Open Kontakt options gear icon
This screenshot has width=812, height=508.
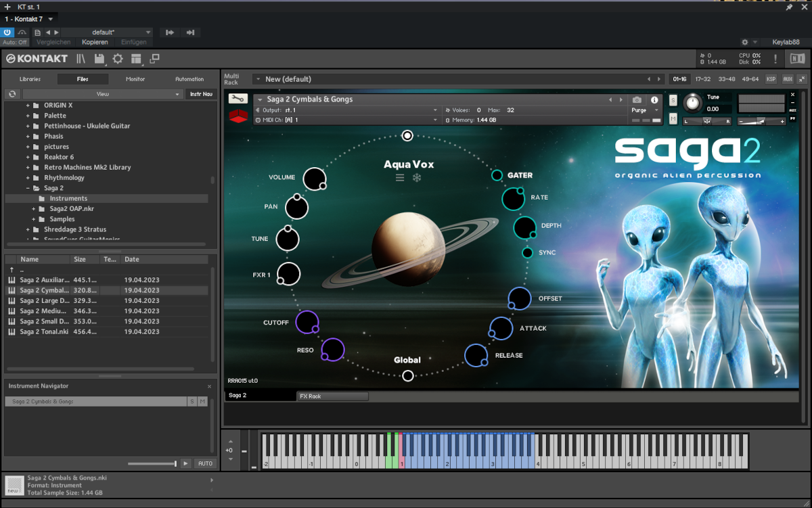point(118,59)
